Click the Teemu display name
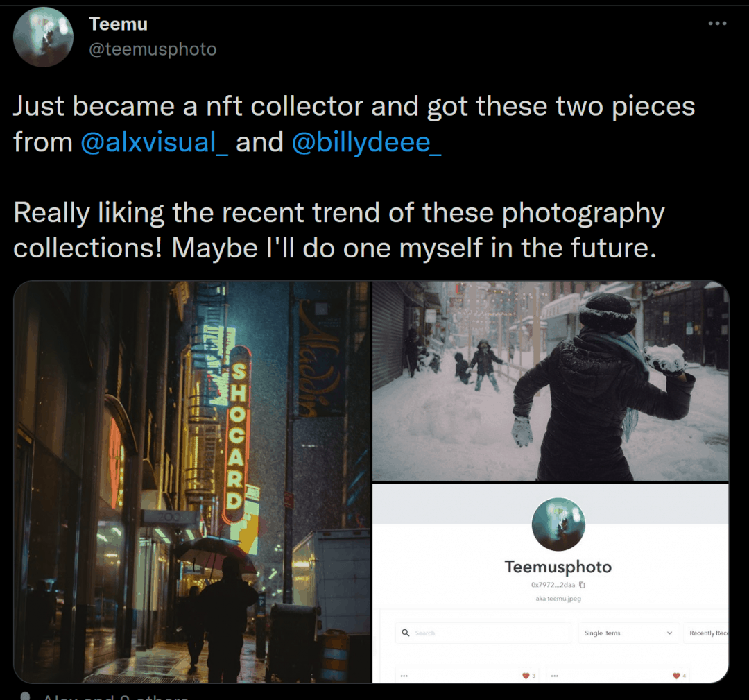This screenshot has height=700, width=749. (118, 24)
